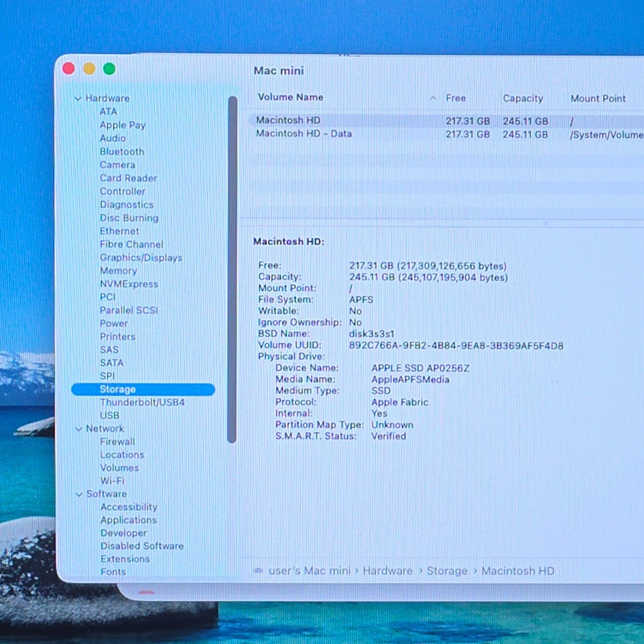Select Fonts under Software
Image resolution: width=644 pixels, height=644 pixels.
(113, 572)
